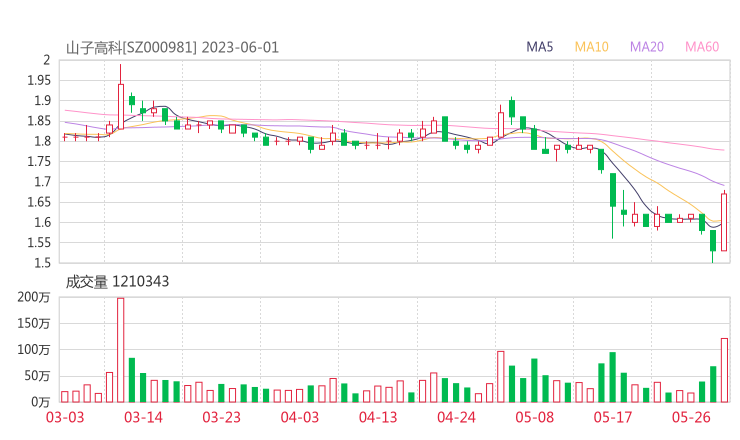The height and width of the screenshot is (440, 740).
Task: Click the 成交量 1210343 volume label
Action: [x=117, y=282]
